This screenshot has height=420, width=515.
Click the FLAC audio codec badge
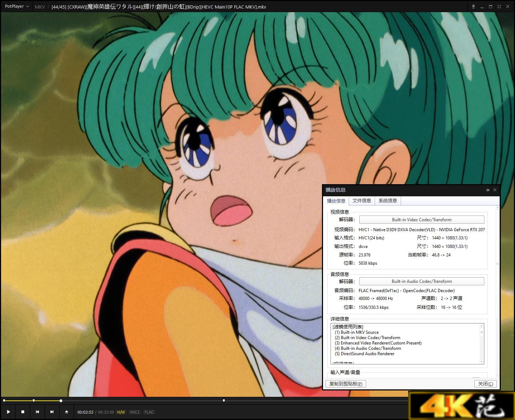(149, 412)
